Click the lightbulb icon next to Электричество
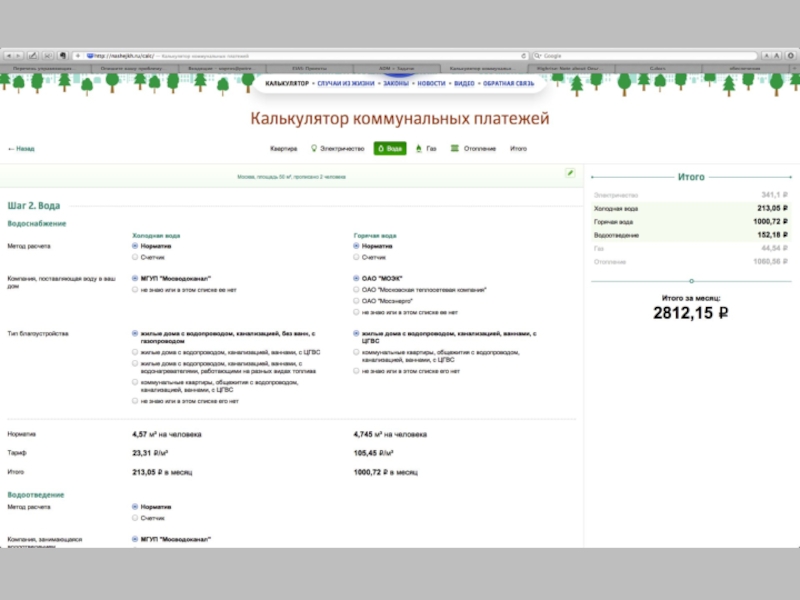 pos(312,148)
